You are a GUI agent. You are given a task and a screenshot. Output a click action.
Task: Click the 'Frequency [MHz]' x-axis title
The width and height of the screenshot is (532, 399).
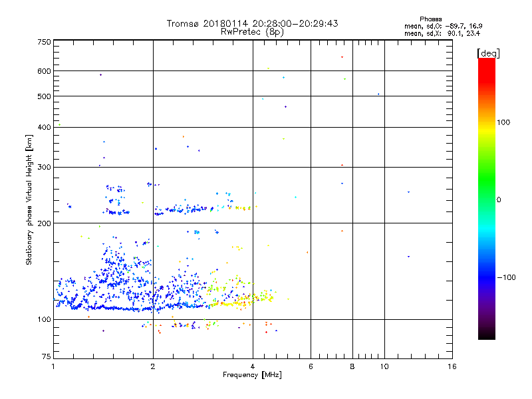pyautogui.click(x=252, y=375)
